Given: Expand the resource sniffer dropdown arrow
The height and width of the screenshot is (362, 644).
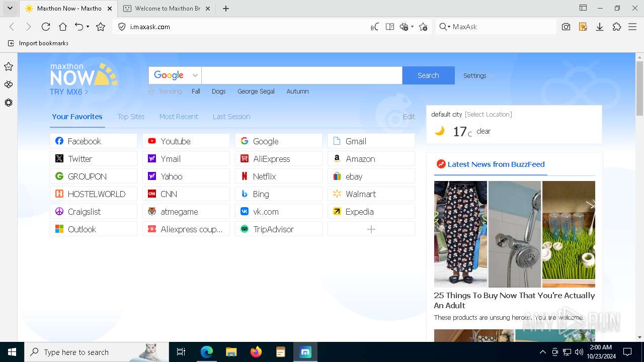Looking at the screenshot, I should (x=412, y=27).
